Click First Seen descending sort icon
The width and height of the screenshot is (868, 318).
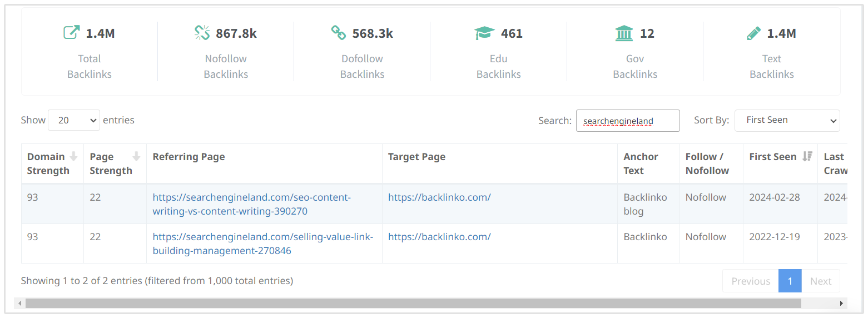807,157
